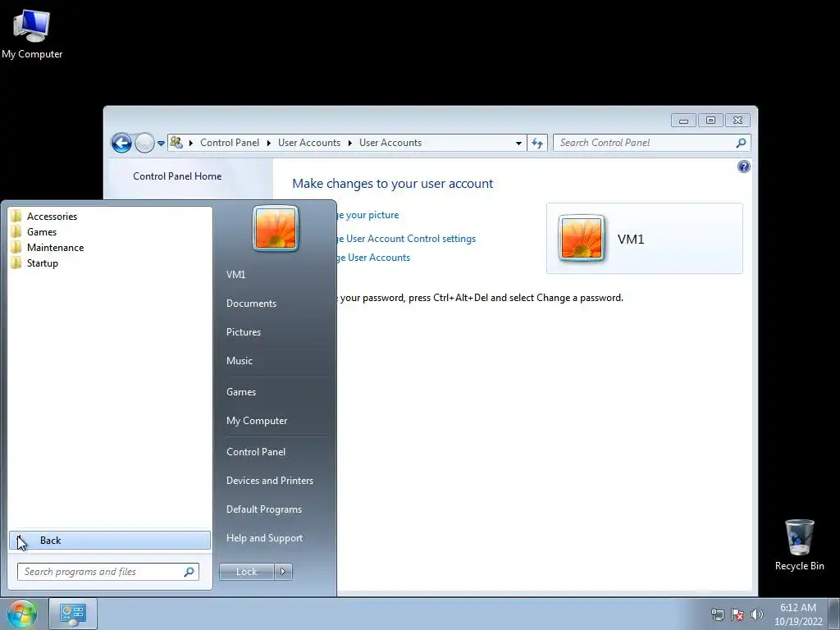Click the Help question mark icon
The width and height of the screenshot is (840, 630).
(743, 167)
